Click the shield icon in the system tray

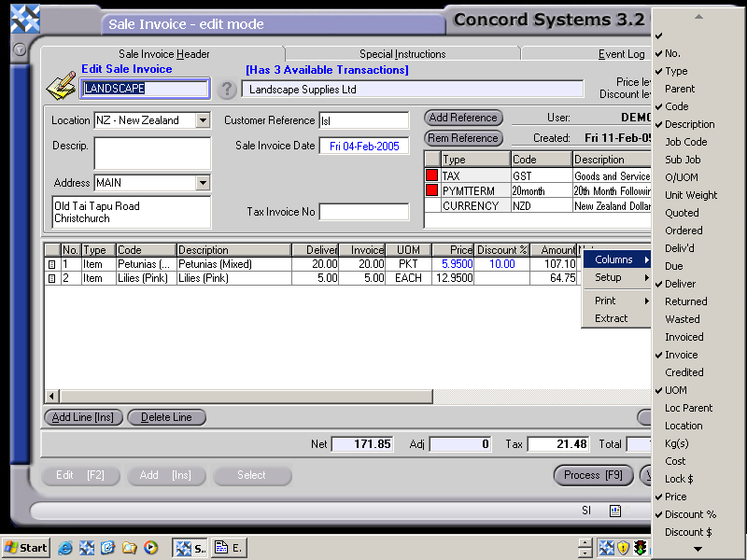[623, 548]
